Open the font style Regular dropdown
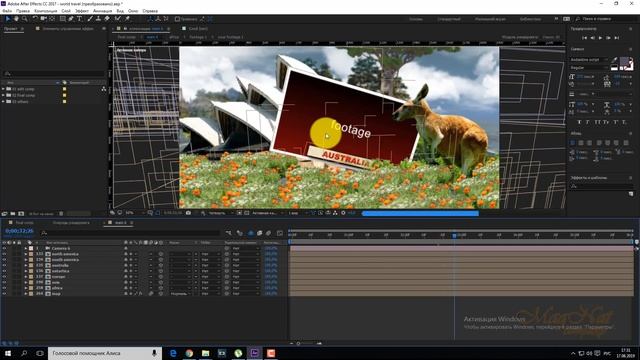Viewport: 640px width, 360px height. [589, 67]
